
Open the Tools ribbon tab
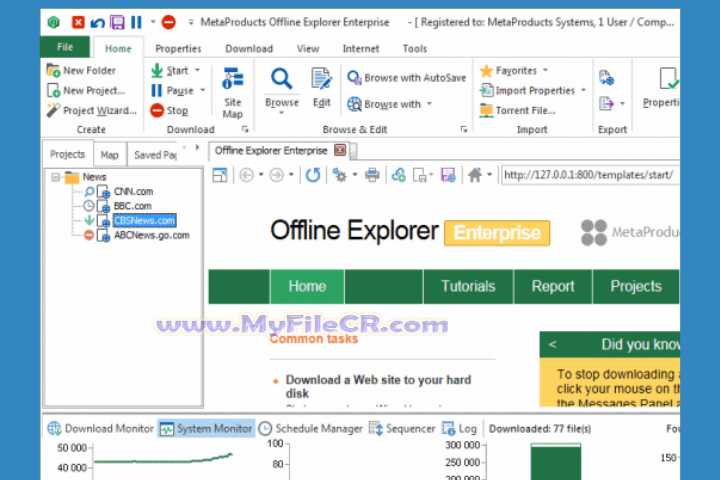415,48
